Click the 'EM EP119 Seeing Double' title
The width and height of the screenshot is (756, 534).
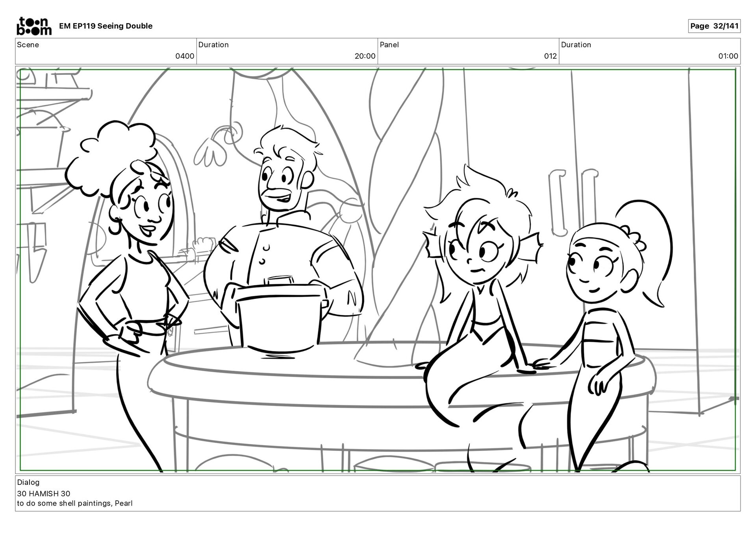click(x=106, y=26)
